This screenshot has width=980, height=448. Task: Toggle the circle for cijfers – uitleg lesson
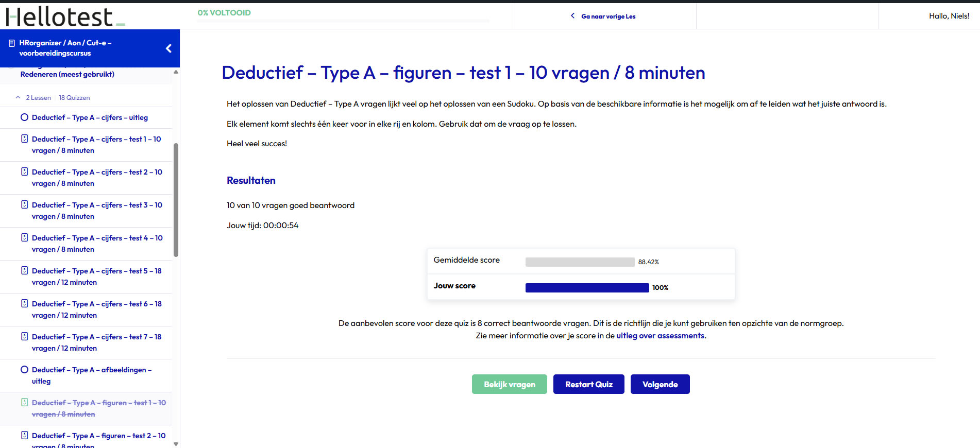click(x=24, y=117)
